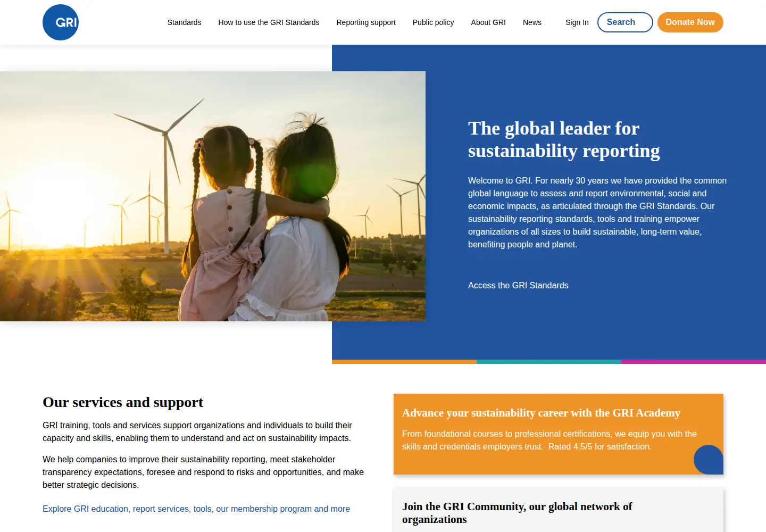Click the 'Welcome to GRI' paragraph
Viewport: 766px width, 532px height.
597,213
